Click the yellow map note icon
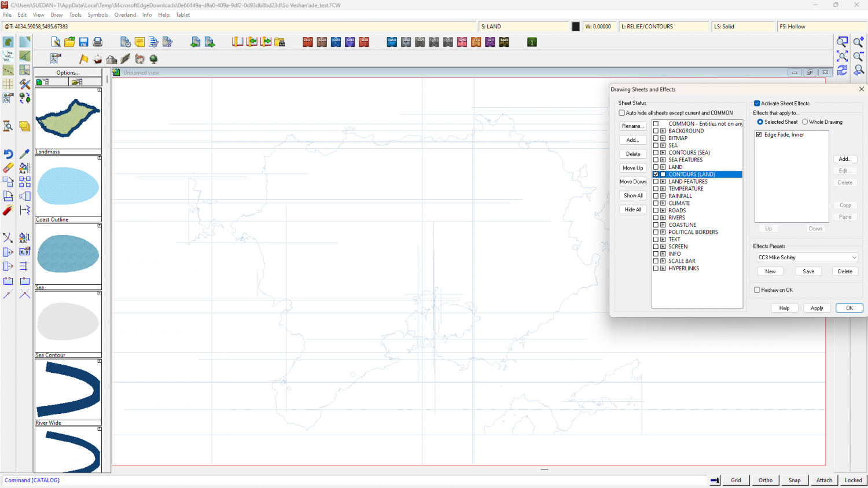Viewport: 868px width, 488px height. tap(139, 42)
